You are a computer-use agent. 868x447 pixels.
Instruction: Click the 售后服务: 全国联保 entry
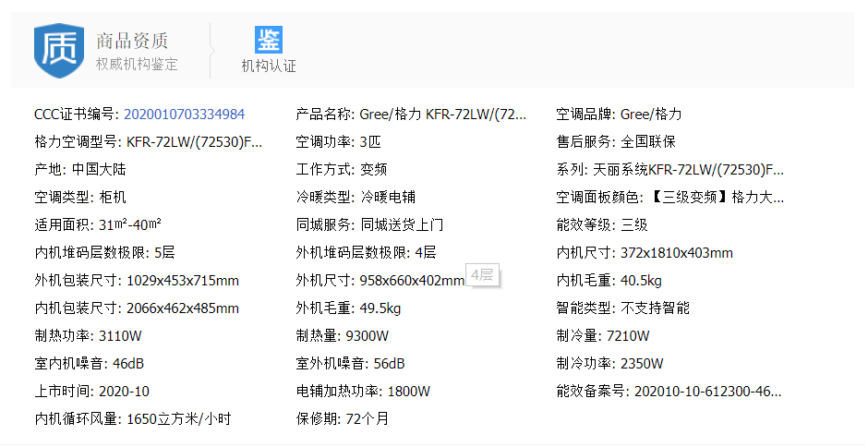coord(616,142)
